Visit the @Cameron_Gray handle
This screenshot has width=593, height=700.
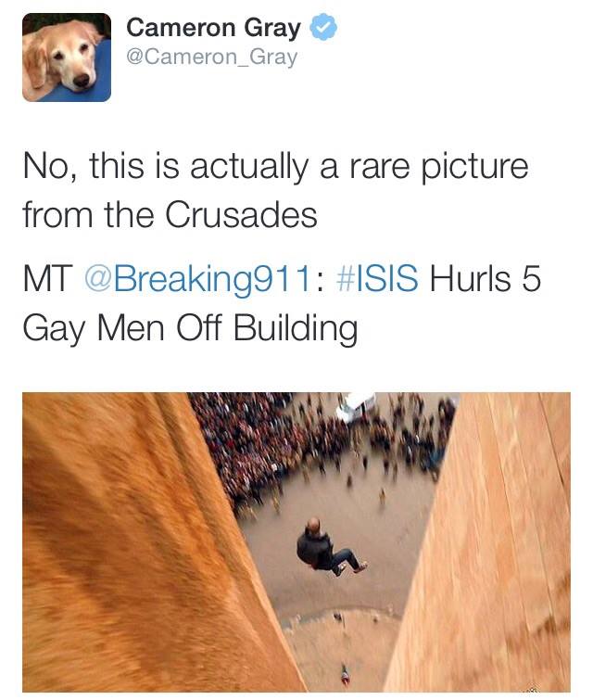point(211,57)
